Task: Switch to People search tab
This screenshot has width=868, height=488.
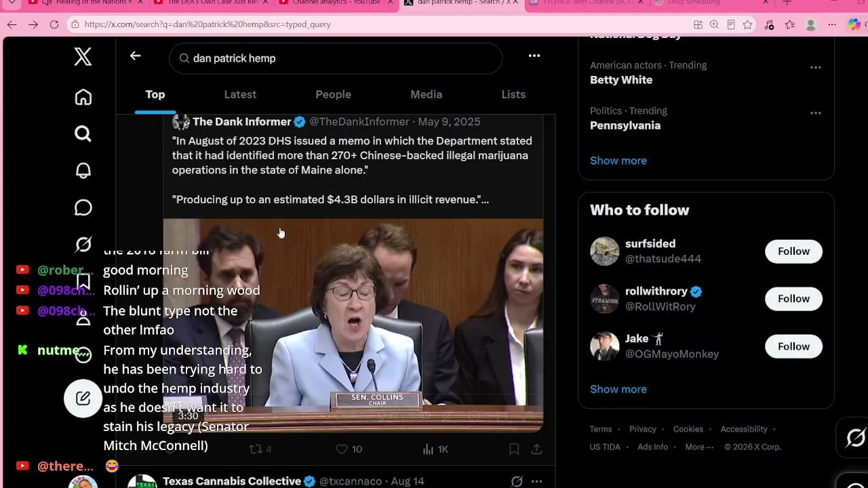Action: click(333, 94)
